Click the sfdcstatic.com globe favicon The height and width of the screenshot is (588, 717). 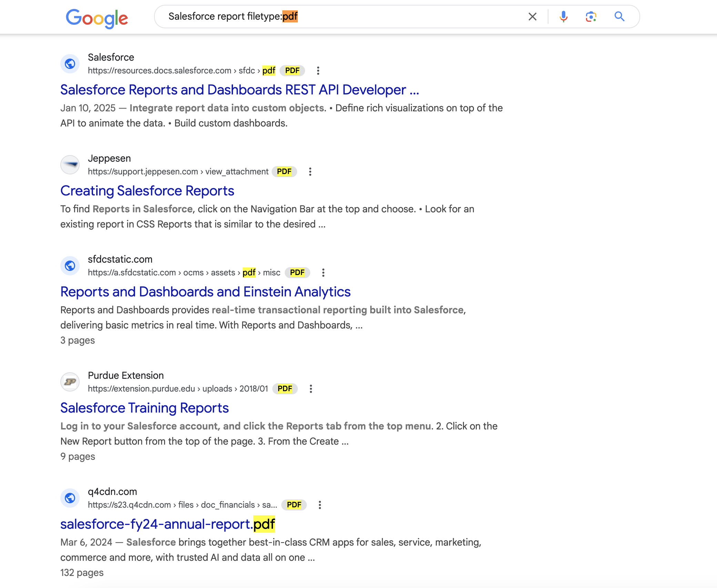click(x=70, y=266)
